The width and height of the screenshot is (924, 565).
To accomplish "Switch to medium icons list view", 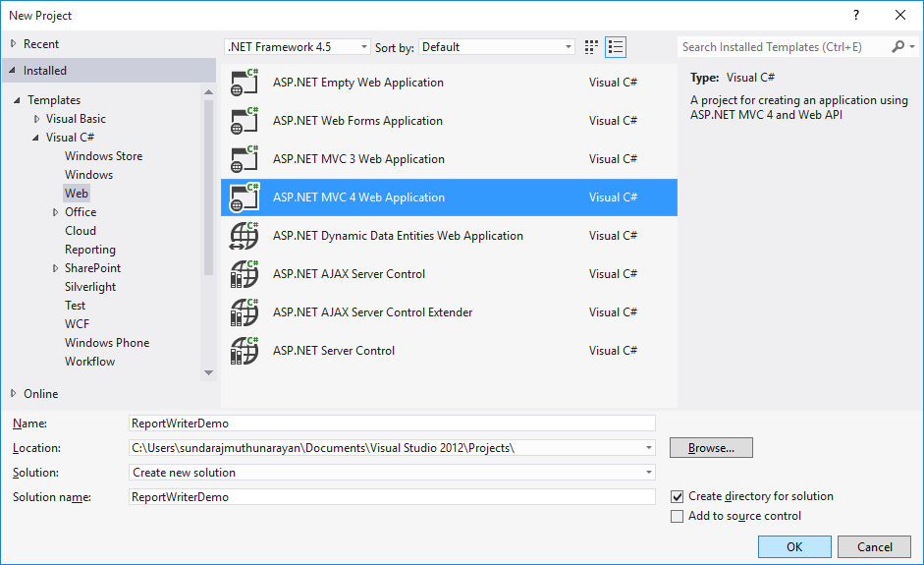I will (616, 47).
